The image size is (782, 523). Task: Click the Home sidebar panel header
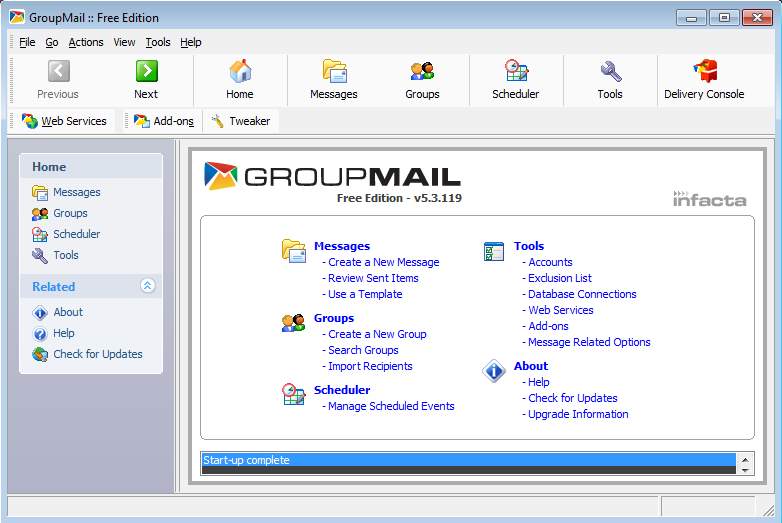point(91,167)
